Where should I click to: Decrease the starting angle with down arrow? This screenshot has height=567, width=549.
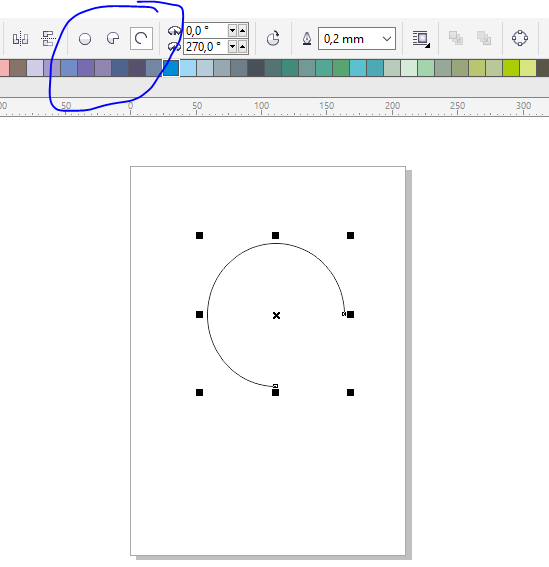click(233, 31)
